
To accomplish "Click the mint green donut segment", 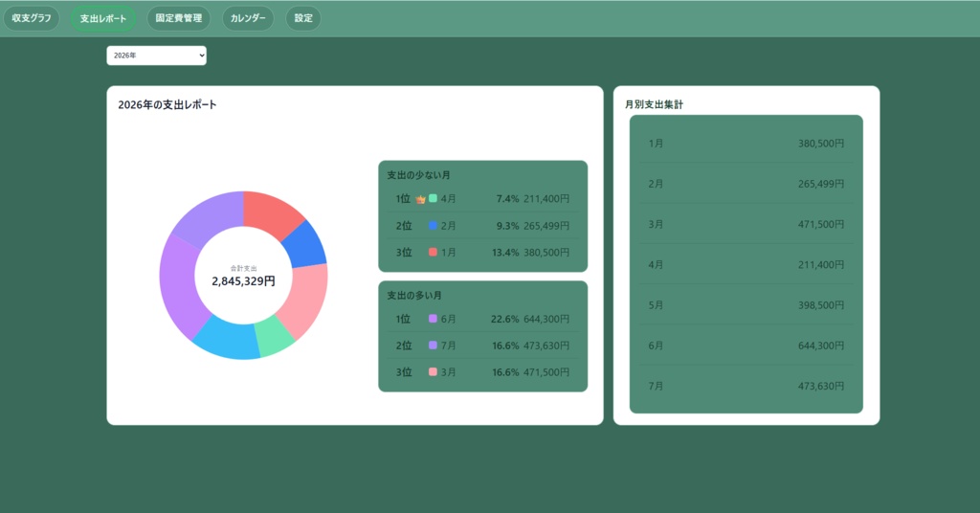I will pyautogui.click(x=275, y=338).
